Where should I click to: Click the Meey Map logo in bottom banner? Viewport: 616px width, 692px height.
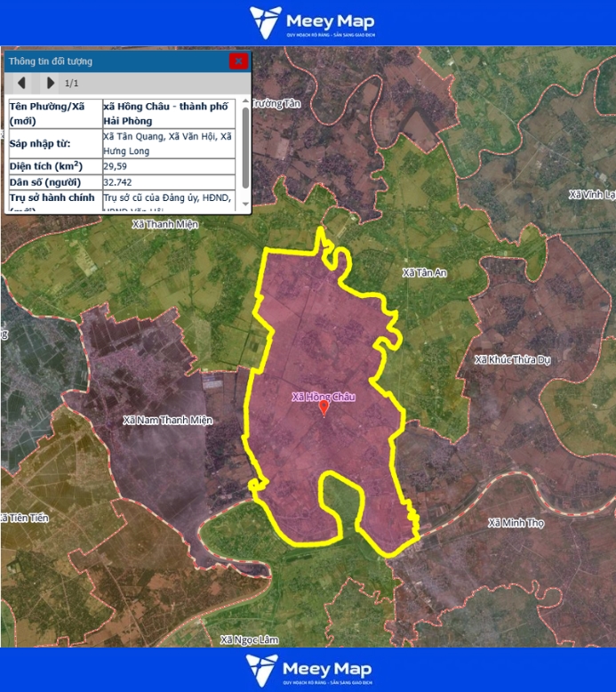coord(308,670)
